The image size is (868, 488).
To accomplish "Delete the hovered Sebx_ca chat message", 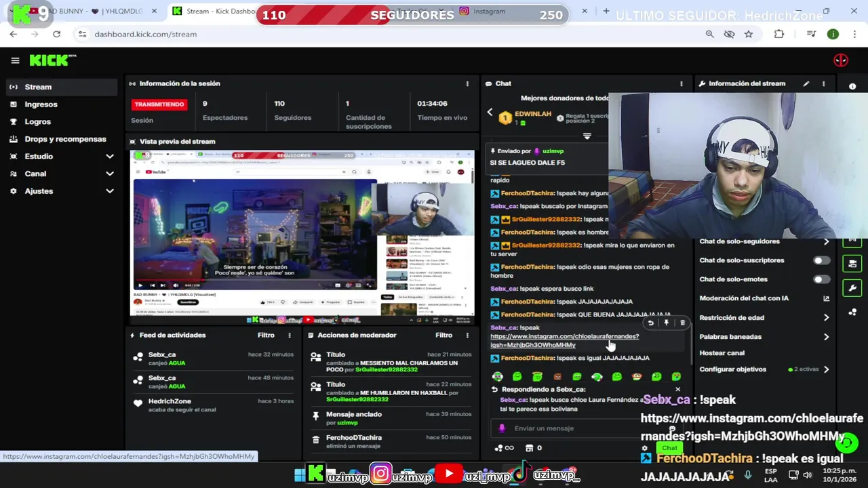I will pyautogui.click(x=682, y=323).
